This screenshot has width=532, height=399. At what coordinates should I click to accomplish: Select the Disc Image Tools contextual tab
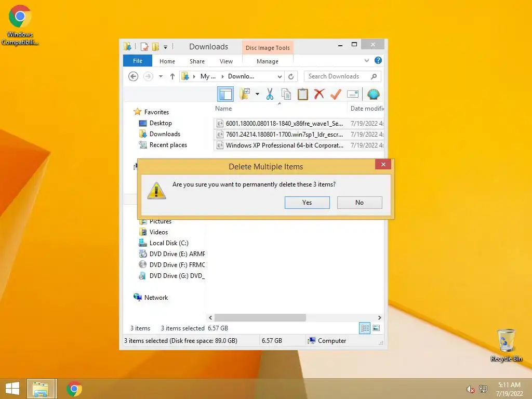tap(268, 48)
